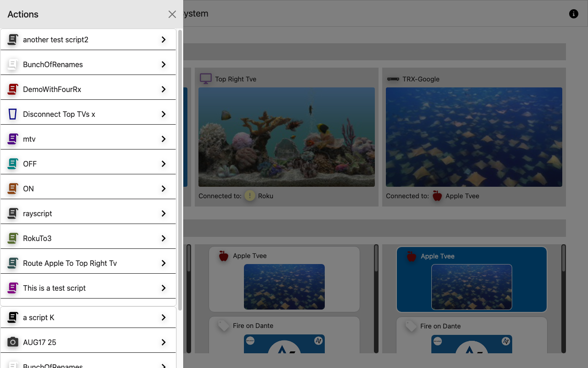This screenshot has height=368, width=588.
Task: Click the monitor icon next to Top Right Tve
Action: click(x=206, y=79)
